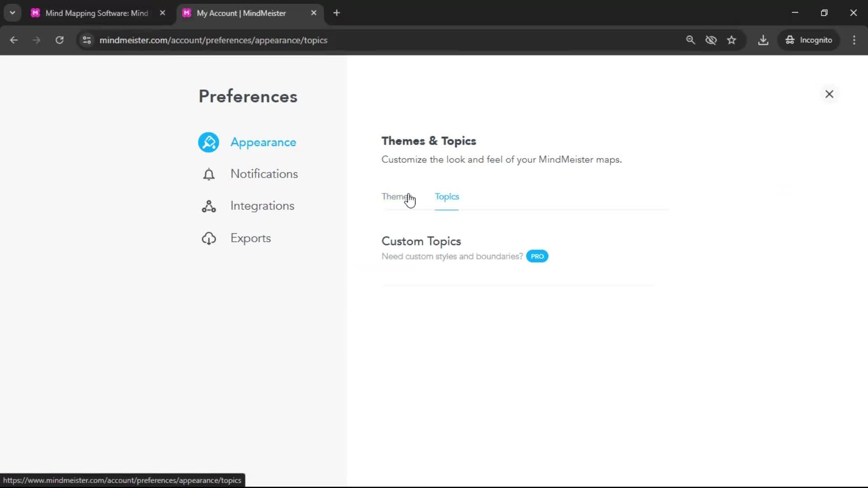Screen dimensions: 868x488
Task: Click 'Need custom styles and boundaries?' text
Action: pyautogui.click(x=452, y=256)
